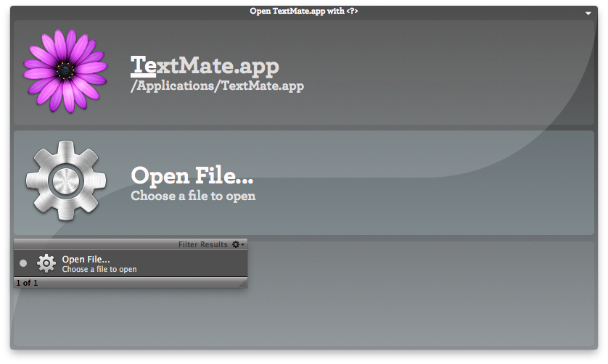The image size is (608, 364).
Task: Click the empty third pane below the action pane
Action: [421, 294]
